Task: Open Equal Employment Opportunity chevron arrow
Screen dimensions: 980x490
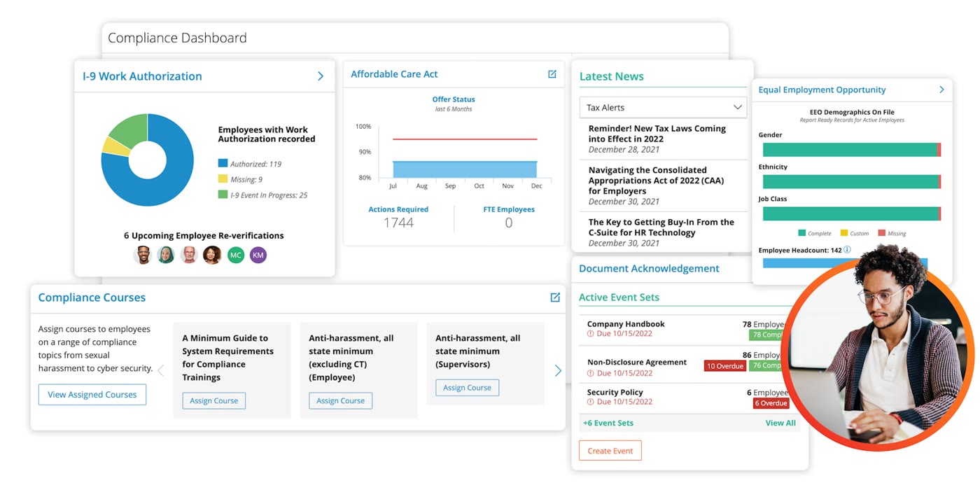Action: 941,90
